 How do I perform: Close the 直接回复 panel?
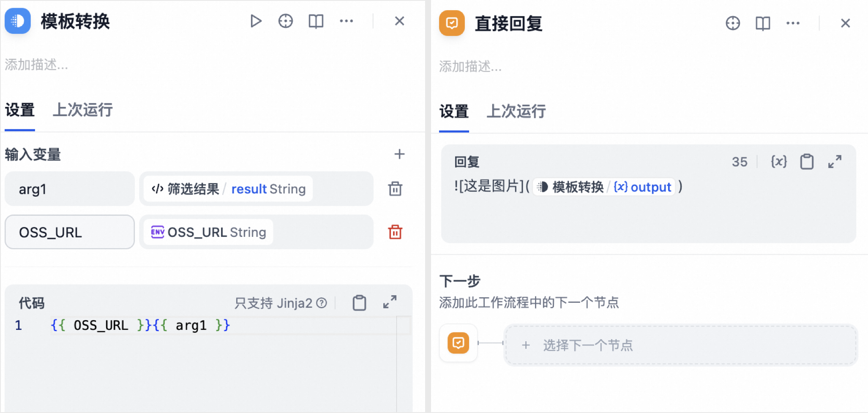[x=845, y=23]
